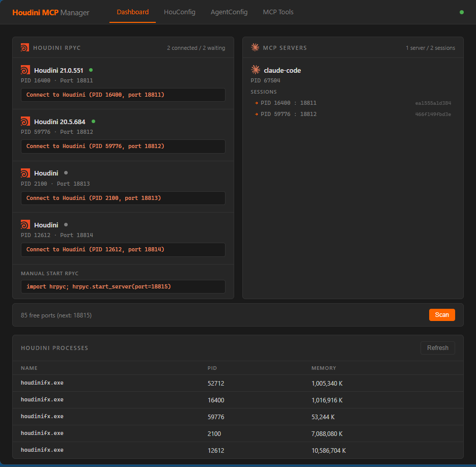Click the Houdini MCP Manager title
The height and width of the screenshot is (467, 476).
click(x=51, y=12)
